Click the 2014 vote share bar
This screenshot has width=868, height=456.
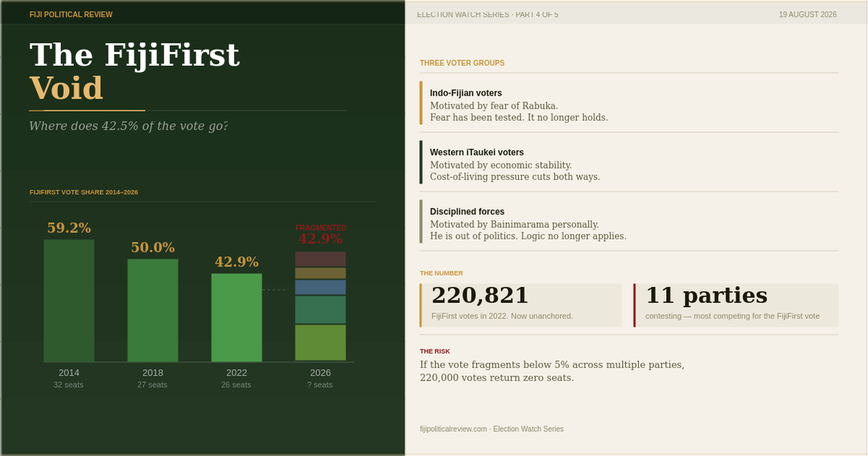point(69,300)
